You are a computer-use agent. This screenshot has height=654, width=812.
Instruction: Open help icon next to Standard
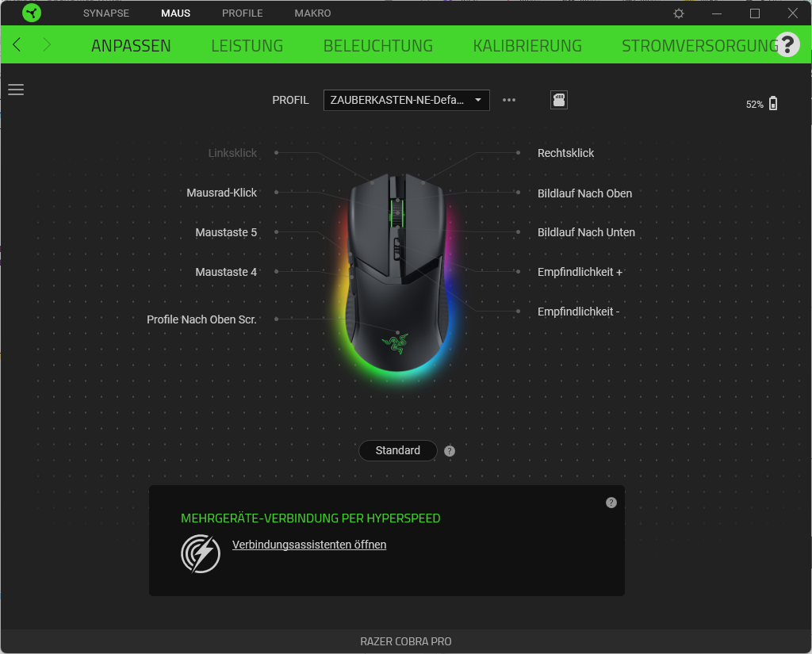450,451
